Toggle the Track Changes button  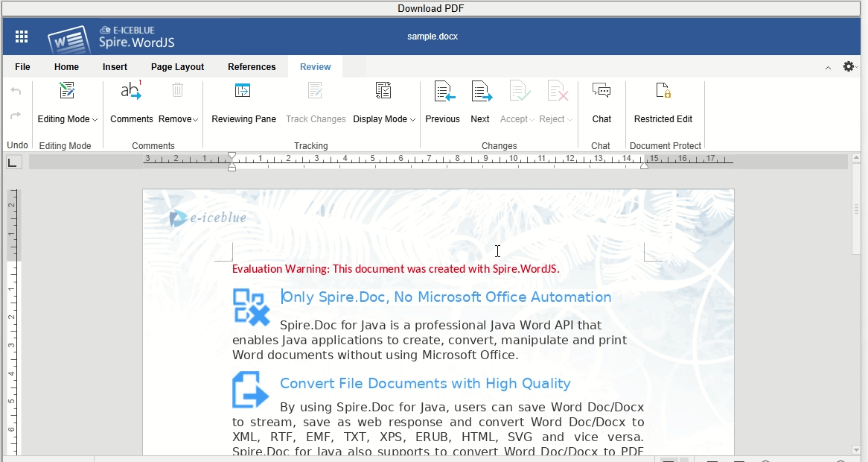pos(316,103)
